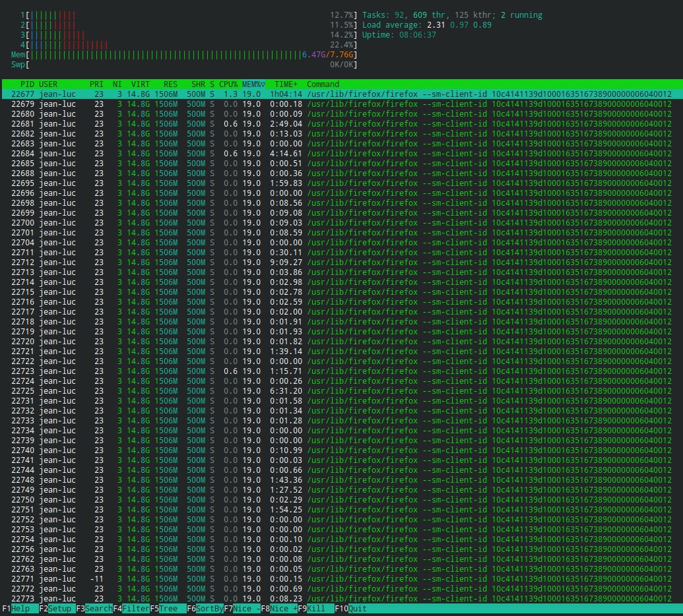The width and height of the screenshot is (683, 616).
Task: Sort by the PRI column header
Action: click(96, 84)
